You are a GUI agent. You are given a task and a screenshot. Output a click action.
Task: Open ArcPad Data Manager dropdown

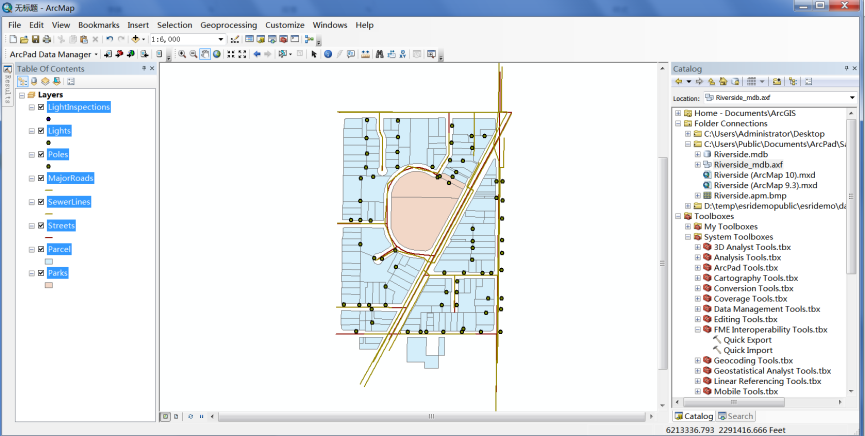95,54
